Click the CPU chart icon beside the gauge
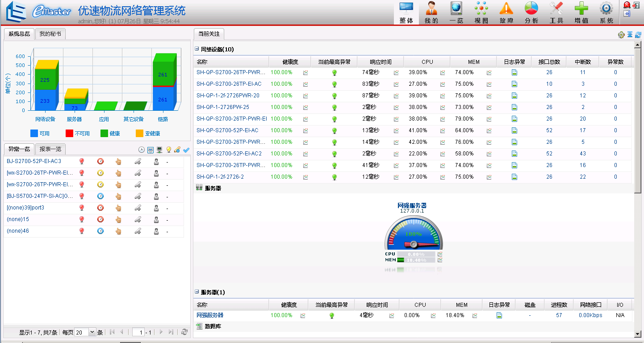The width and height of the screenshot is (644, 343). (x=440, y=254)
